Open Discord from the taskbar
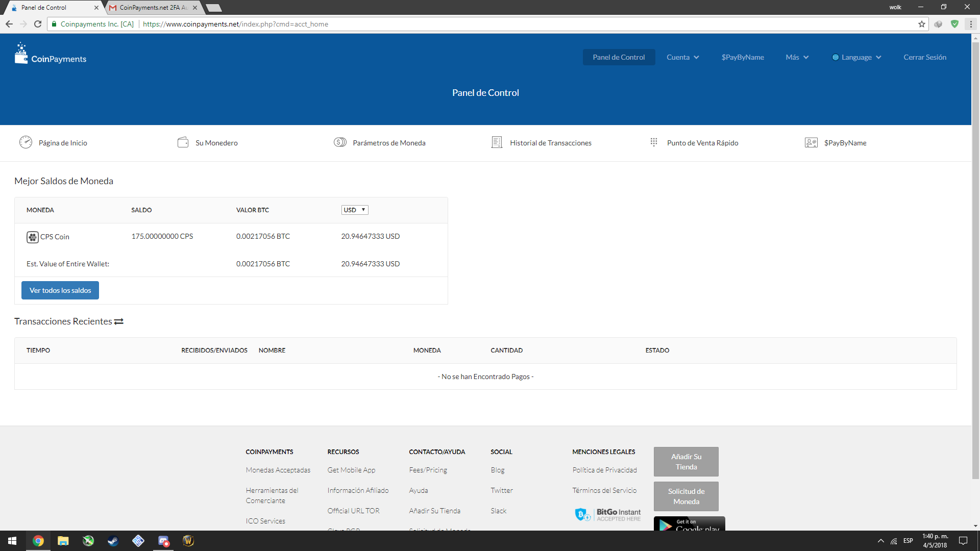980x551 pixels. click(x=163, y=541)
